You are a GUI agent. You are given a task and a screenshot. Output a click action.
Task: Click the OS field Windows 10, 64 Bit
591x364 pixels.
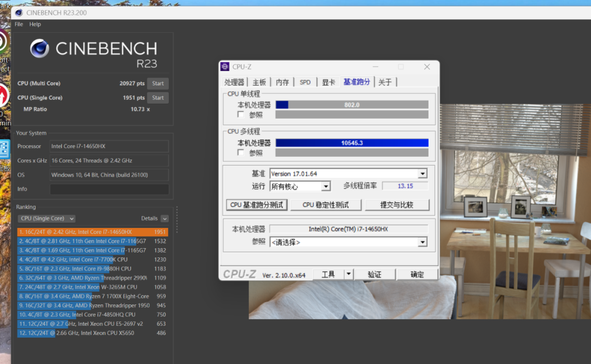pos(109,175)
